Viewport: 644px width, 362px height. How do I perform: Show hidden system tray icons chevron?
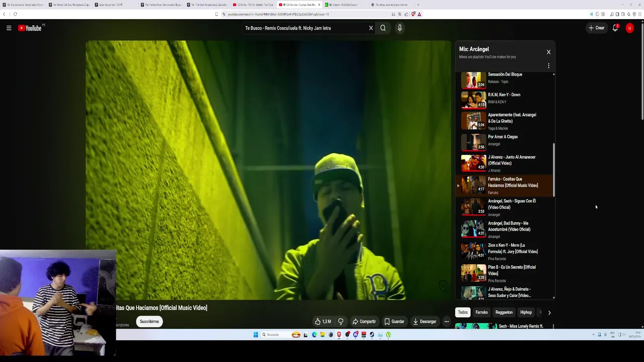pos(593,335)
